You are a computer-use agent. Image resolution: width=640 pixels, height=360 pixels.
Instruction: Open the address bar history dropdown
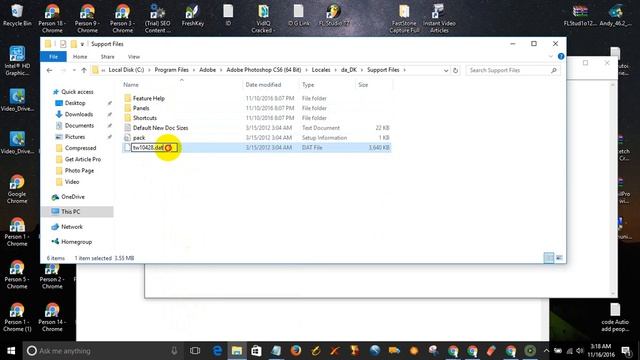tap(446, 70)
